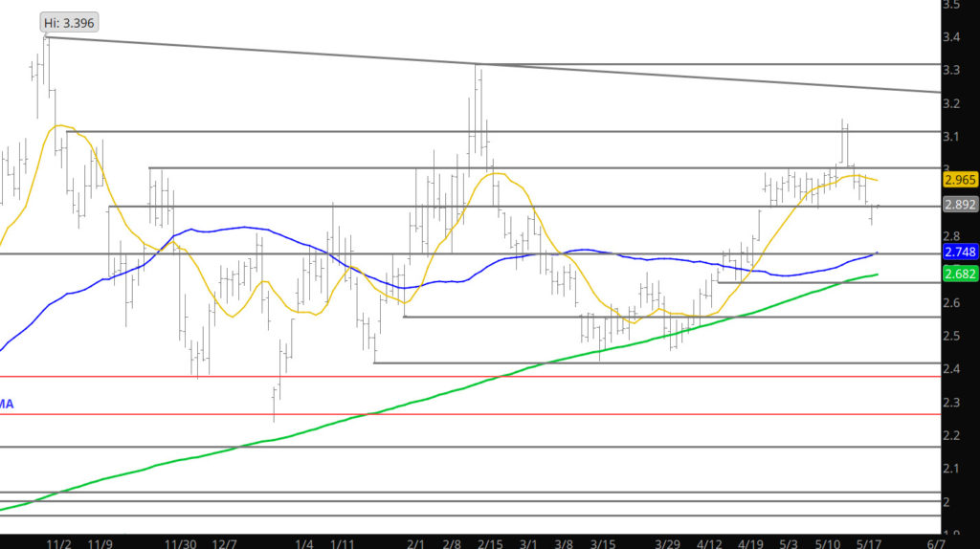Select the 4/19 date axis label
Screen dimensions: 980x549
[x=748, y=543]
